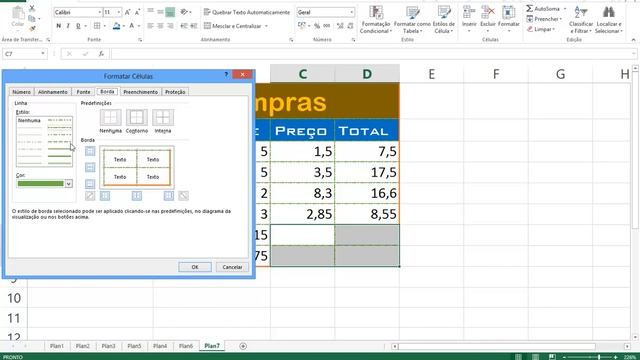
Task: Click Quebrar Texto Automaticamente
Action: click(247, 12)
